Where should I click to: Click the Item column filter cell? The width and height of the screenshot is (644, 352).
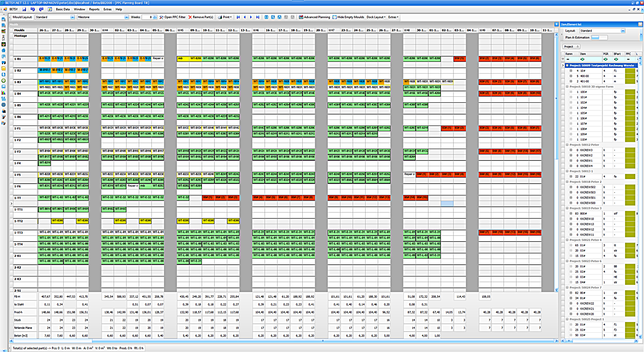pyautogui.click(x=590, y=59)
